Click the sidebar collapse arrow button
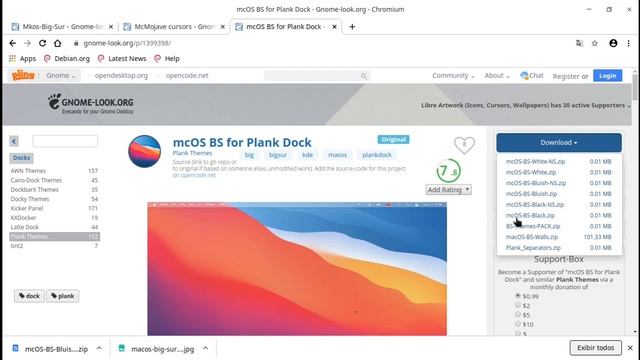 pos(14,141)
